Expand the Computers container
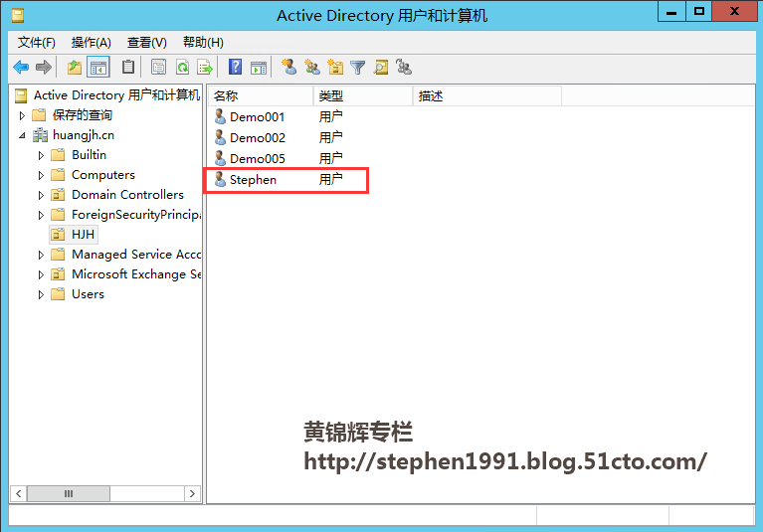 [41, 175]
